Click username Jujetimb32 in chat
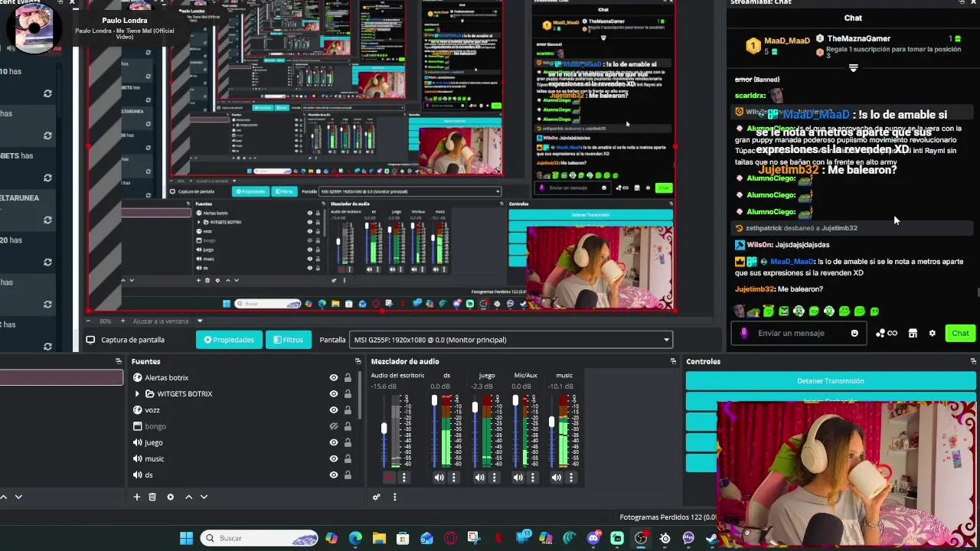Viewport: 980px width, 551px height. pyautogui.click(x=755, y=289)
